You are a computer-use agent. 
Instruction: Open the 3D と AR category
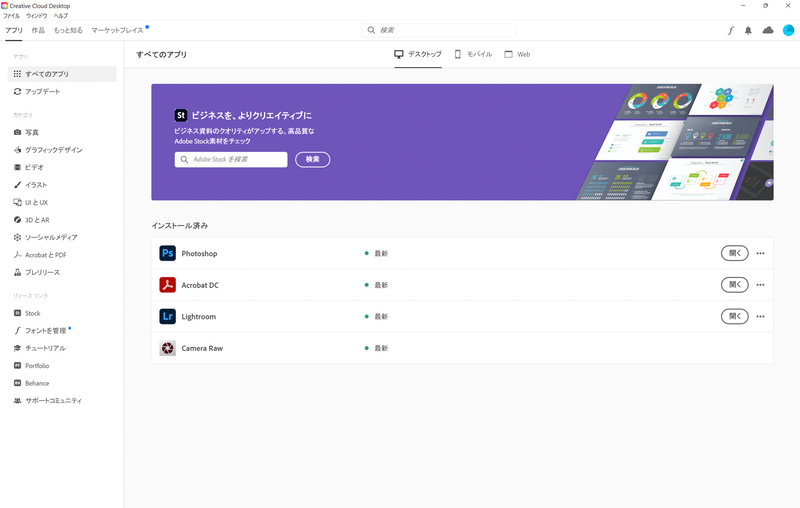[32, 220]
